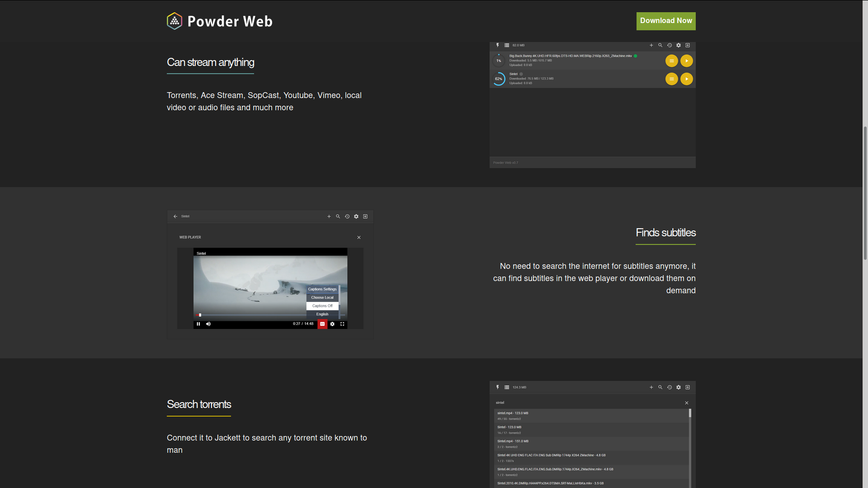The height and width of the screenshot is (488, 868).
Task: Open the Sintel torrent's yellow menu button
Action: pyautogui.click(x=671, y=79)
